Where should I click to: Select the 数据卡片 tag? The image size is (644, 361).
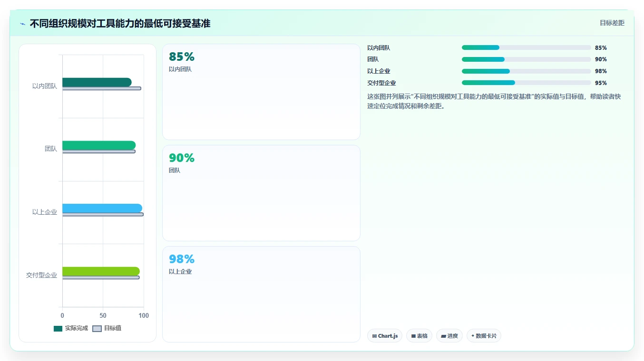484,336
